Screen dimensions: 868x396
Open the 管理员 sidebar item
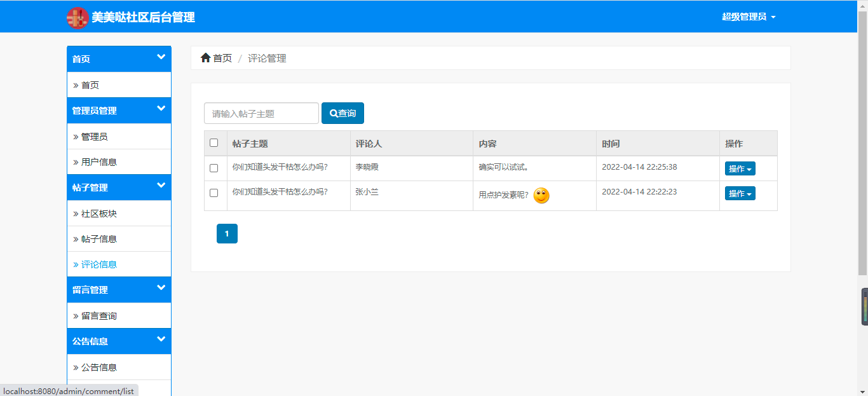[119, 137]
